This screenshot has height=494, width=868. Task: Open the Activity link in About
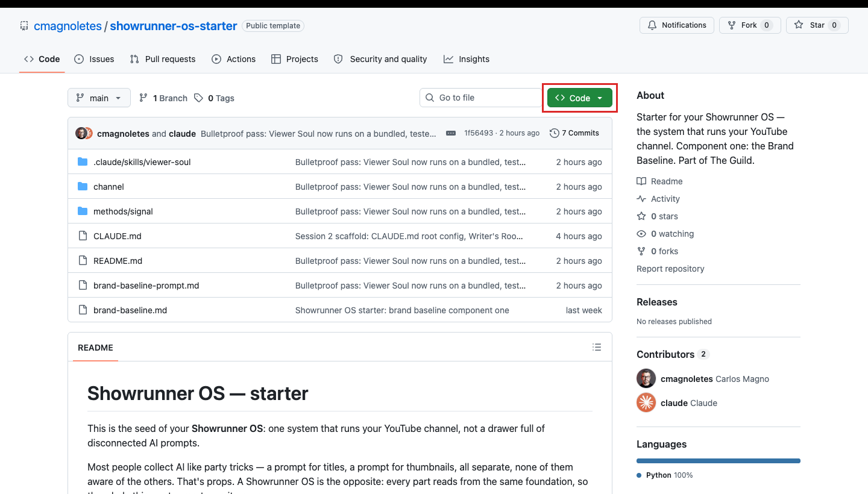coord(658,199)
